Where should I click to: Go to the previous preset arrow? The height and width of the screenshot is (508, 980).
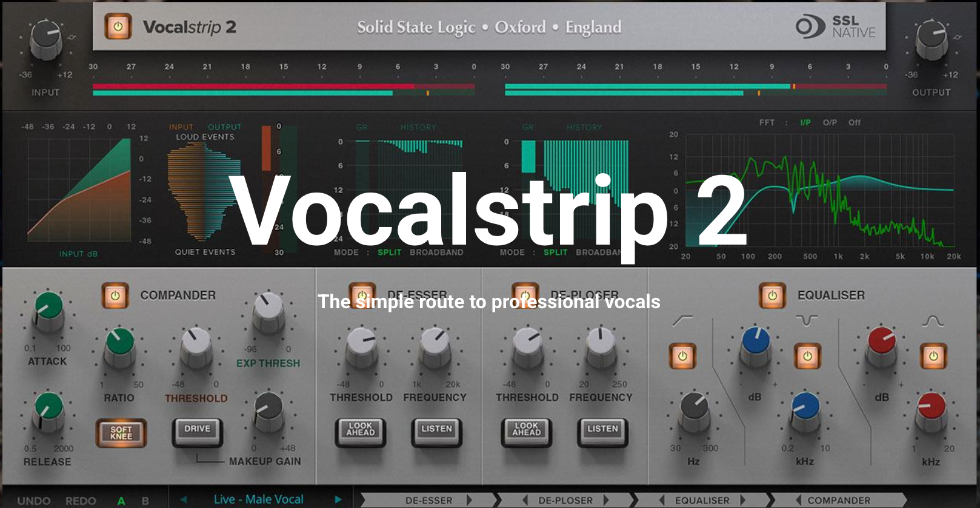point(184,500)
